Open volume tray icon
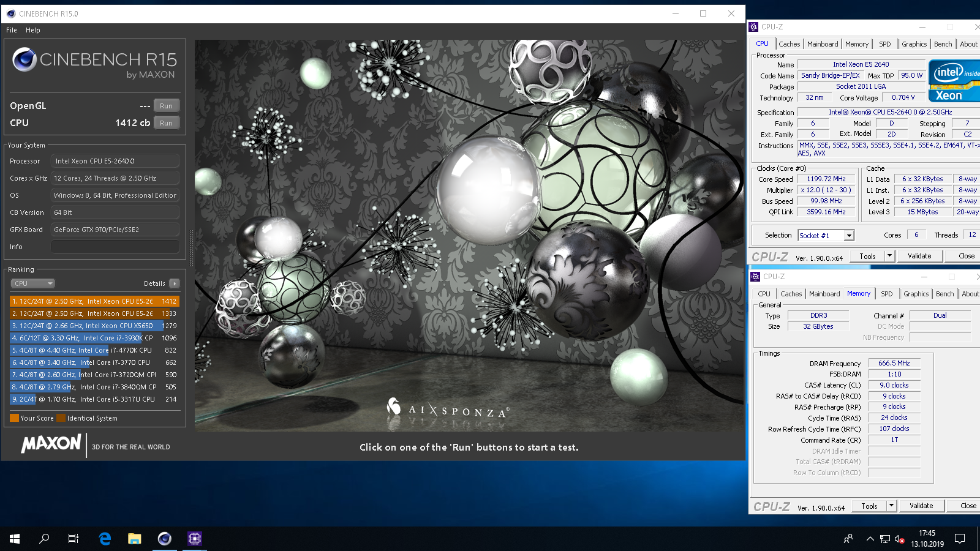This screenshot has width=980, height=551. pos(900,539)
